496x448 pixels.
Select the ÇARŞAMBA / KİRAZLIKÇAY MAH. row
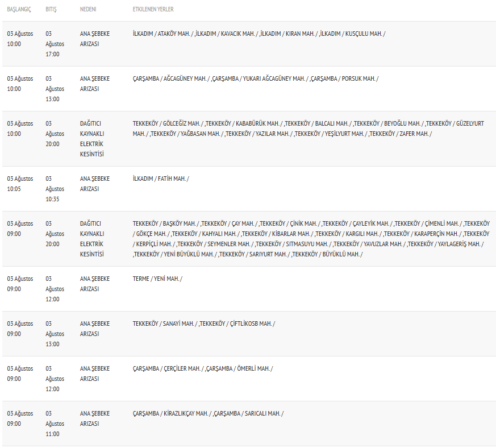[249, 424]
